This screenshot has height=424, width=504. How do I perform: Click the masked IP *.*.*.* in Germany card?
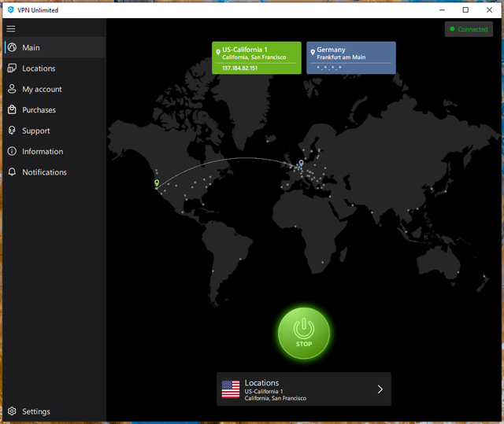tap(329, 68)
